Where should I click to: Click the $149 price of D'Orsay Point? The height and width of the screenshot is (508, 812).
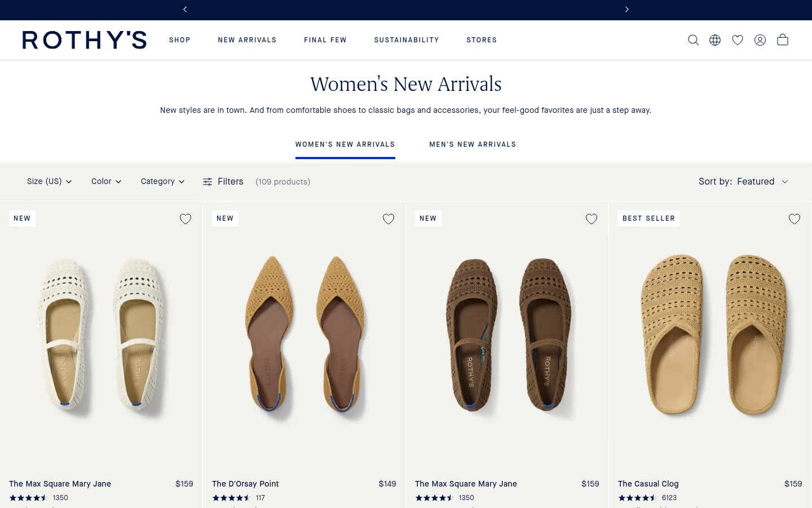(387, 484)
